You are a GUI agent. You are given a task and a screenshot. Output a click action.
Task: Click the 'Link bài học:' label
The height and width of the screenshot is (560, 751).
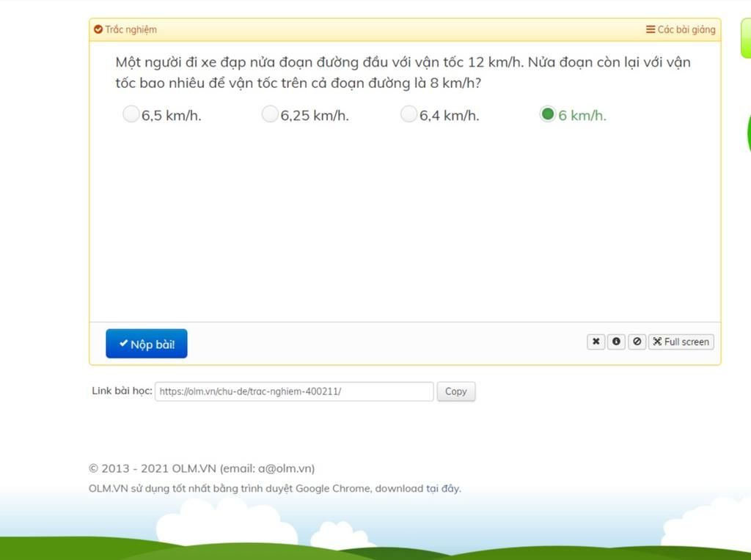point(122,391)
